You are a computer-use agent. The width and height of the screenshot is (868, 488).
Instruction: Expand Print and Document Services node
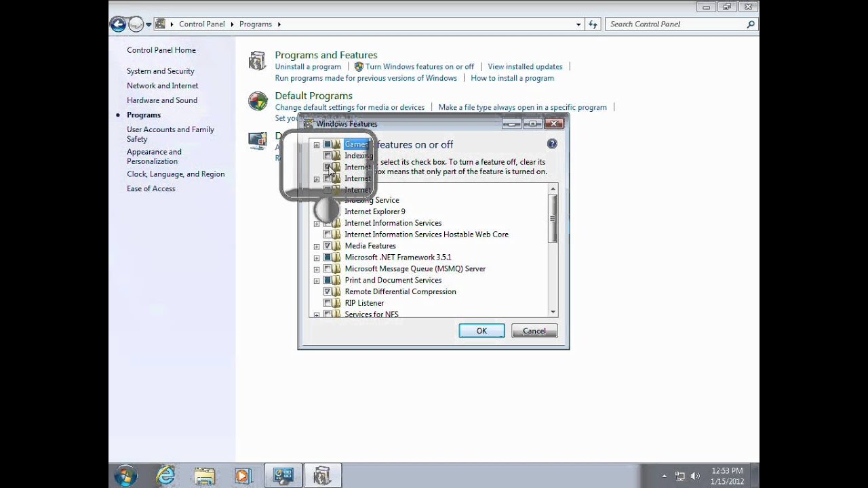(x=317, y=281)
